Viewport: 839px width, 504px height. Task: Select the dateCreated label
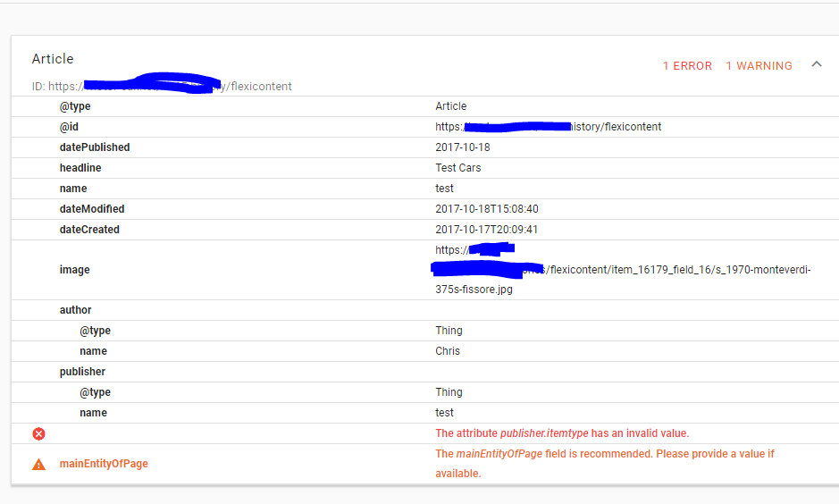[x=89, y=230]
